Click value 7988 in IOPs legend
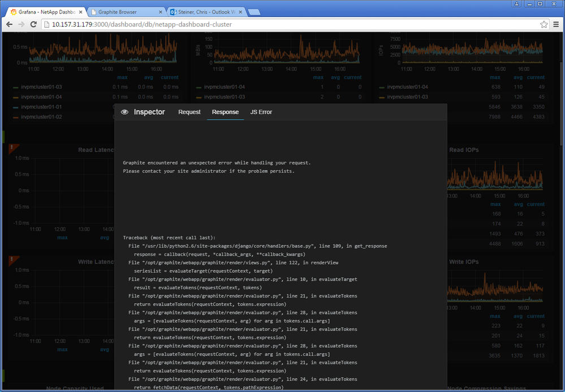The image size is (565, 392). point(495,117)
